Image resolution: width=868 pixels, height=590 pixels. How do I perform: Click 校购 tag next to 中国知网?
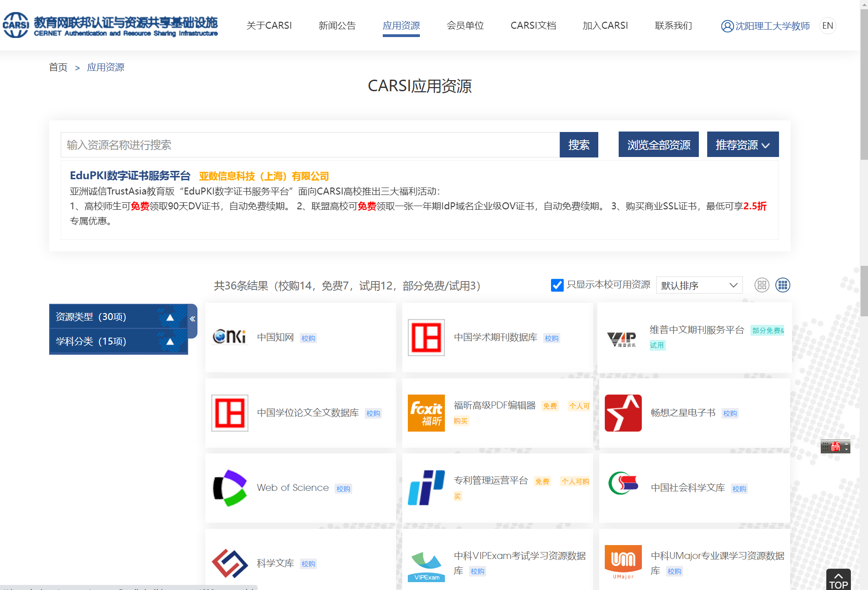pyautogui.click(x=308, y=339)
